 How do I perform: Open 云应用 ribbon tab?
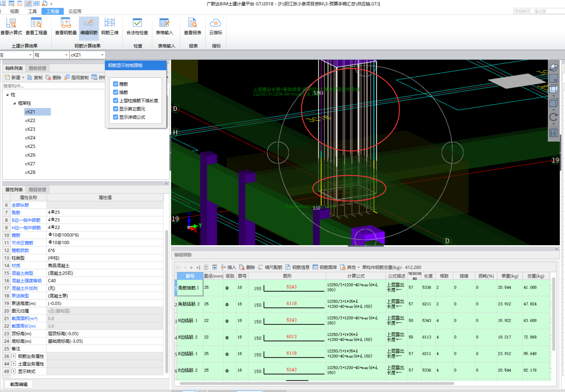[75, 11]
